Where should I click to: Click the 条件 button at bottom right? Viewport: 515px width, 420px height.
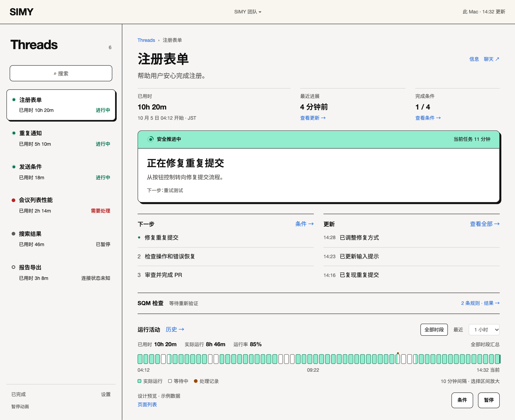[462, 400]
